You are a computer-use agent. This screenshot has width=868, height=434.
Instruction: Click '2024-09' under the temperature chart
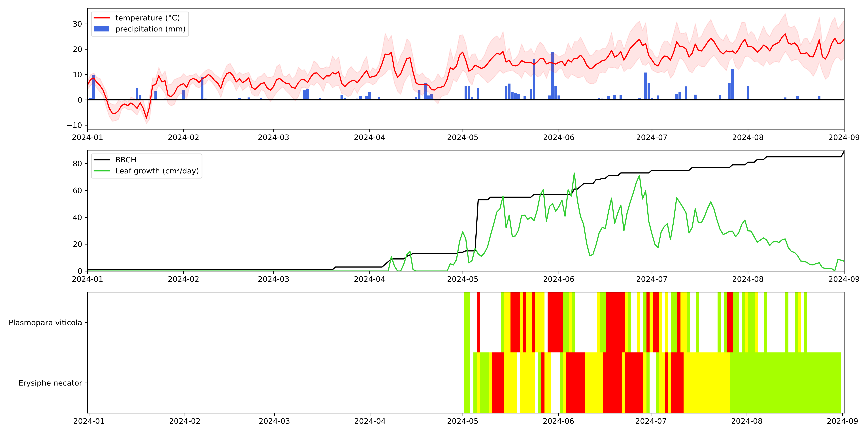coord(844,137)
